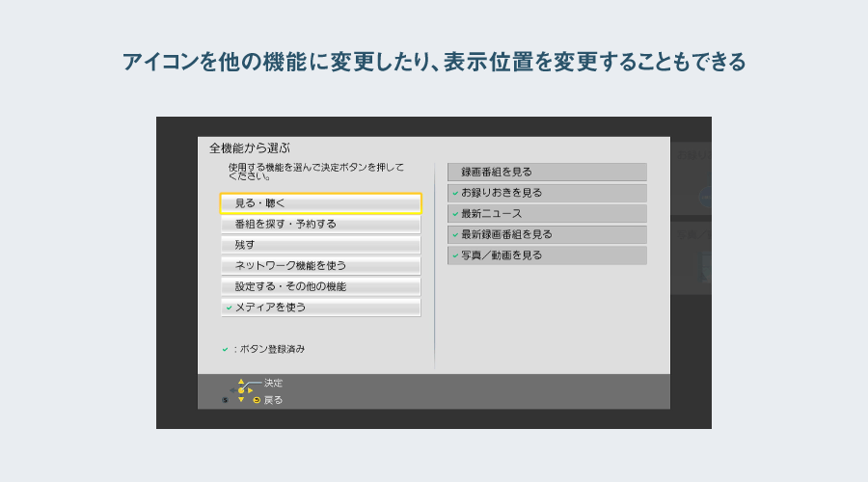Select the 見る・聴く category

[320, 203]
